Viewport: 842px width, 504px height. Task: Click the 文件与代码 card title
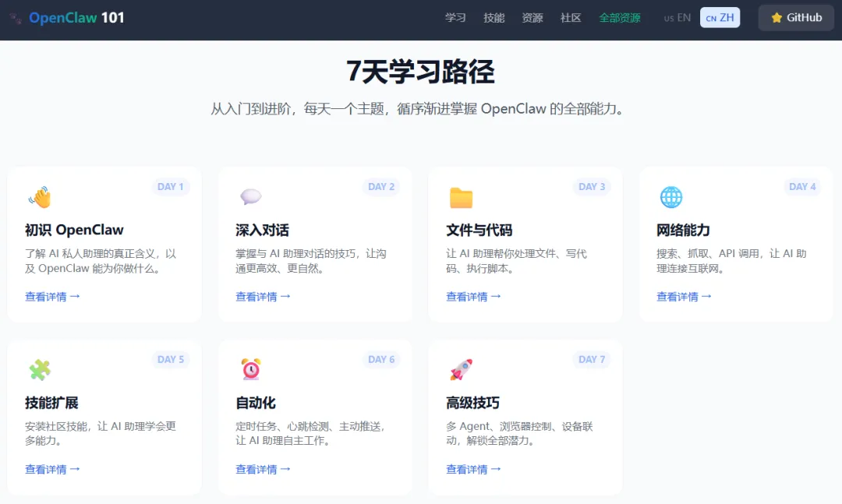click(x=479, y=231)
